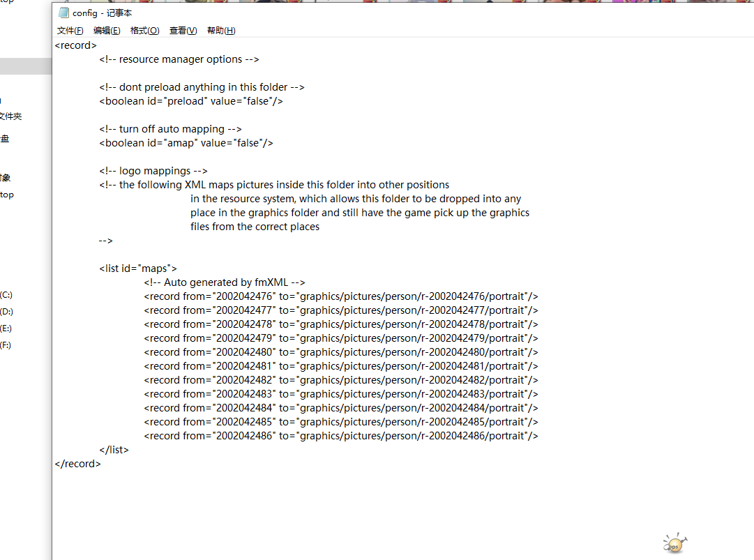Select the 文件夹 item in the left pane
754x560 pixels.
[10, 116]
